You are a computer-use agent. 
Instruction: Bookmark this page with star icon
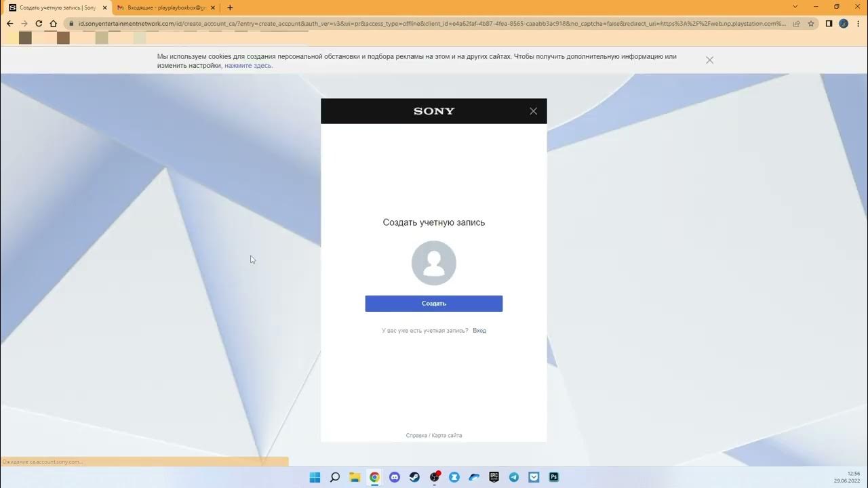pos(811,23)
